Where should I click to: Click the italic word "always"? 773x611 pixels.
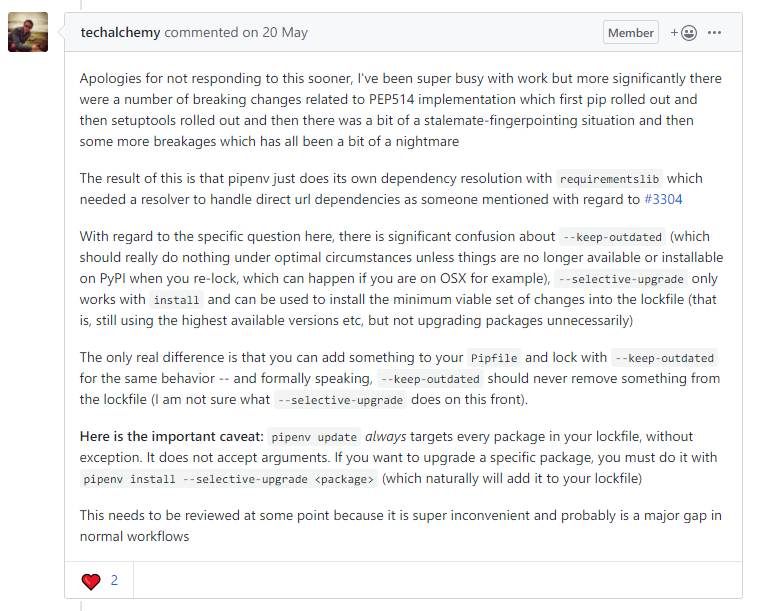click(x=385, y=437)
